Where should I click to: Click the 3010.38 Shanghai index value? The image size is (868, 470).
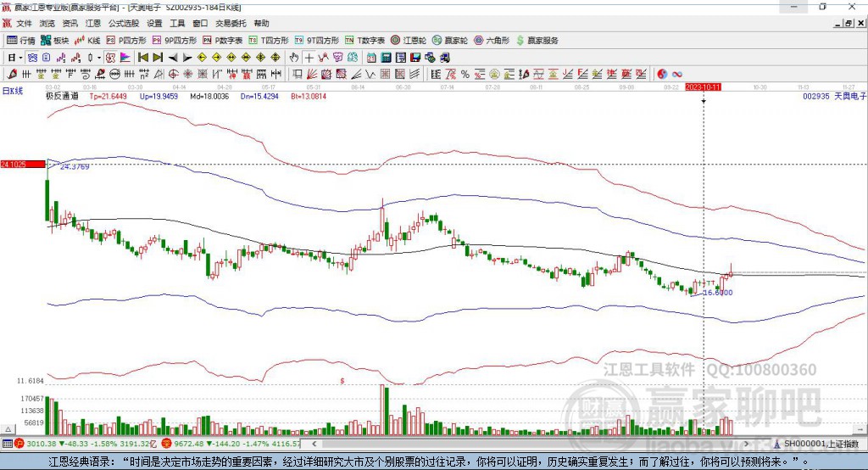(41, 444)
